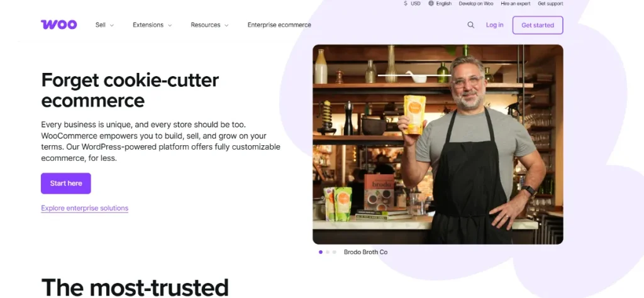Screen dimensions: 644x298
Task: Click the Log in link
Action: tap(494, 25)
